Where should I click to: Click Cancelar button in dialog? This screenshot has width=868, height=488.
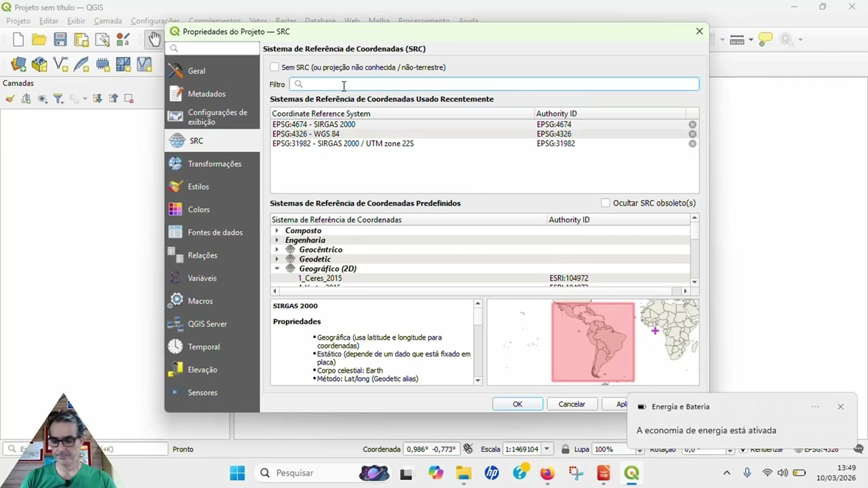click(572, 404)
